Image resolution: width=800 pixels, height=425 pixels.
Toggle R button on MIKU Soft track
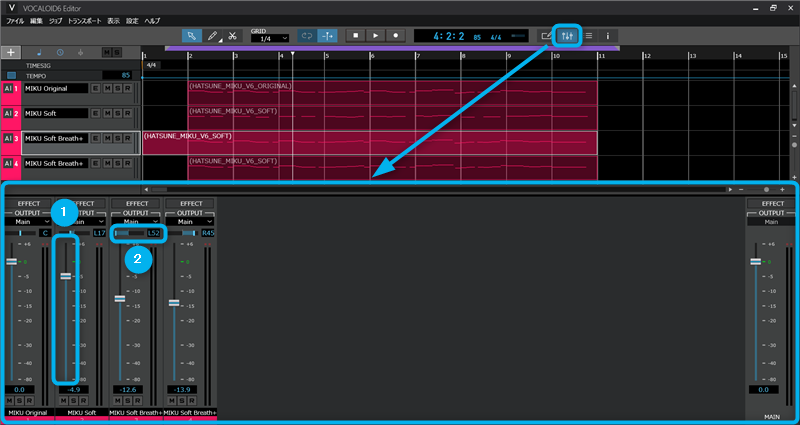click(128, 113)
